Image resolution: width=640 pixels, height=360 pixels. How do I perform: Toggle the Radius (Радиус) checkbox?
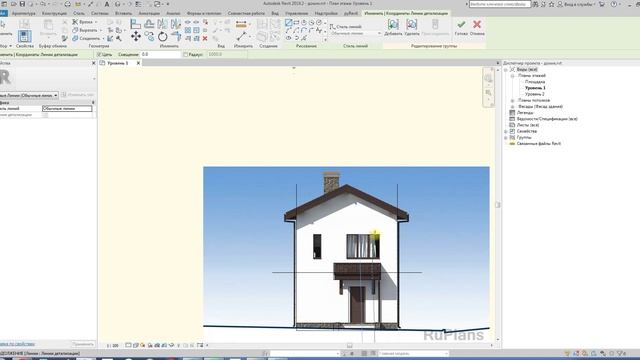(x=185, y=54)
